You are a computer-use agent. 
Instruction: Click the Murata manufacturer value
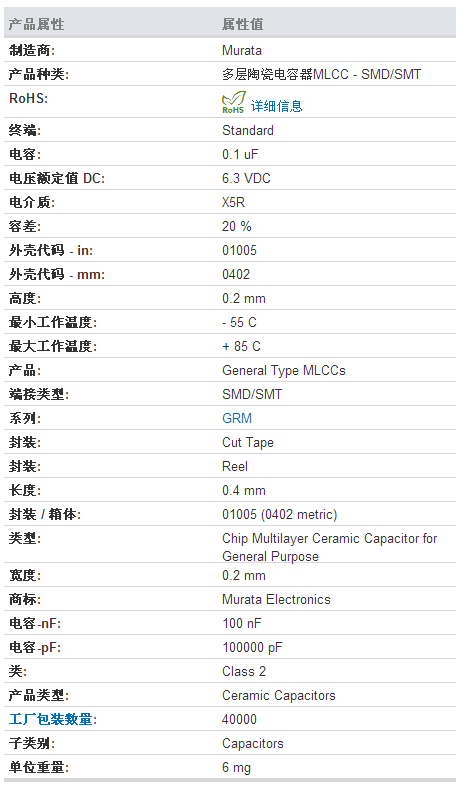coord(242,50)
